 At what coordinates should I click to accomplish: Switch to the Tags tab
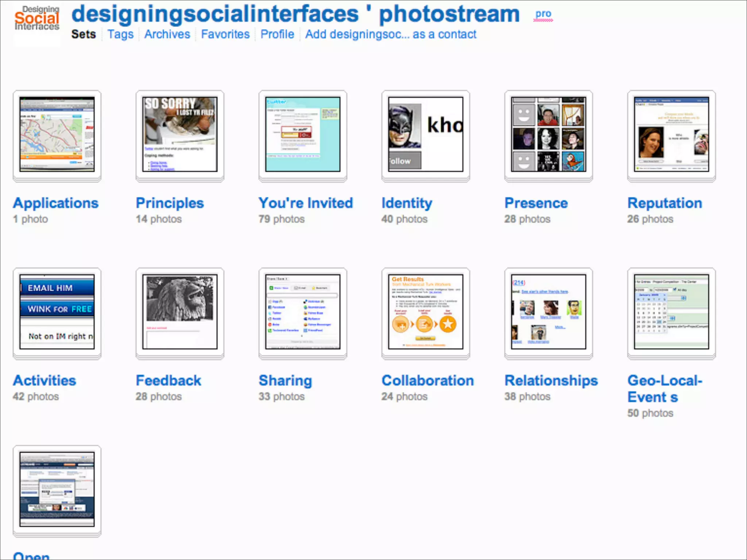point(120,34)
